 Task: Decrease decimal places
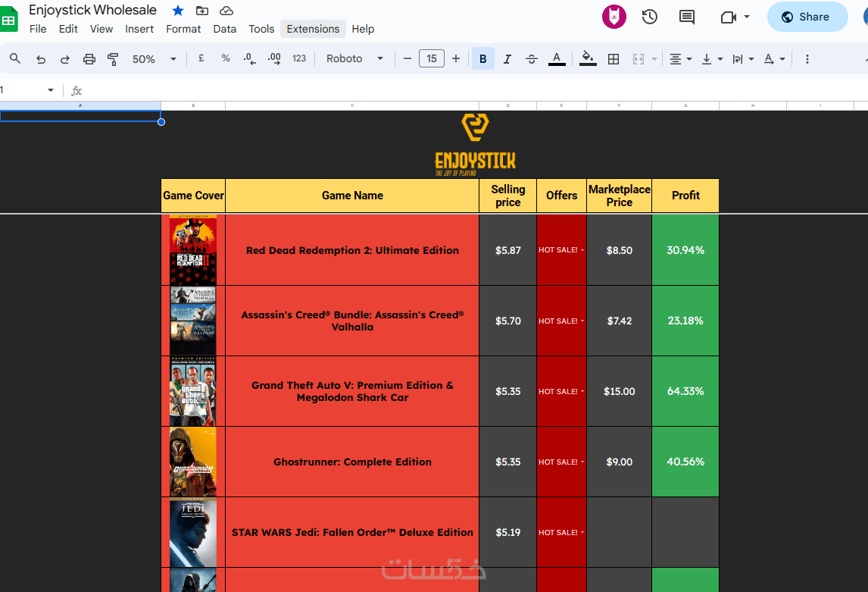click(x=250, y=58)
